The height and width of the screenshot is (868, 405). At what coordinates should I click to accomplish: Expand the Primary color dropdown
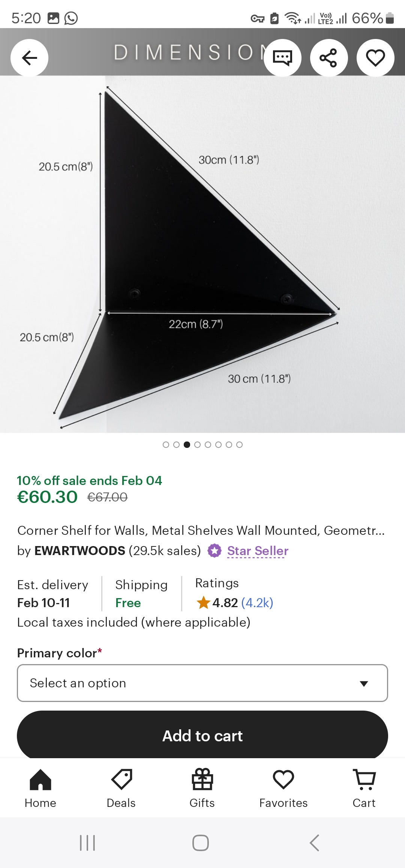[x=202, y=683]
